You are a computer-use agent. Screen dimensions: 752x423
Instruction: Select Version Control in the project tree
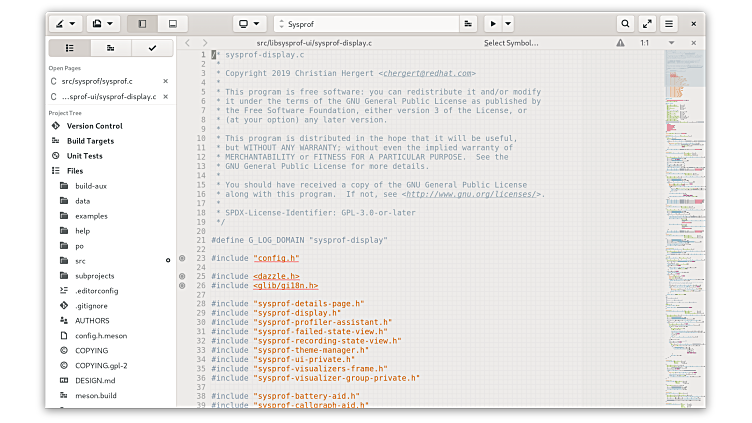(94, 126)
